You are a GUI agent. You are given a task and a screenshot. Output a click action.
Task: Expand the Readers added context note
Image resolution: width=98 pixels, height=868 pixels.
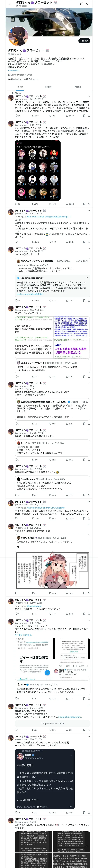coord(87,278)
